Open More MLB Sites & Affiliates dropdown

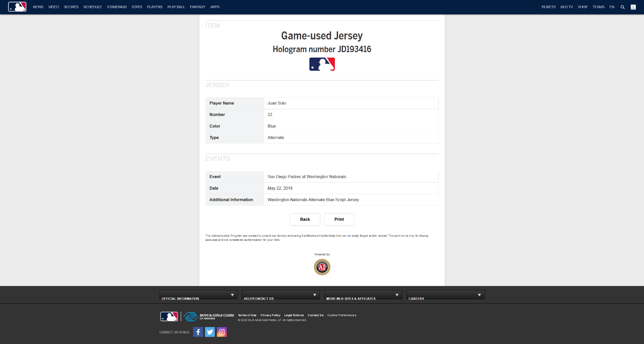coord(363,295)
